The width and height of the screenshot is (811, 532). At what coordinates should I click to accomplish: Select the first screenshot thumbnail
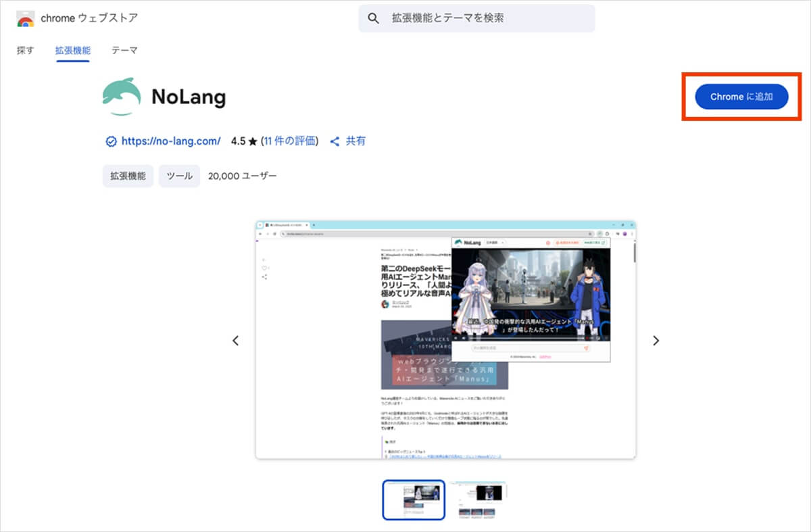tap(414, 500)
